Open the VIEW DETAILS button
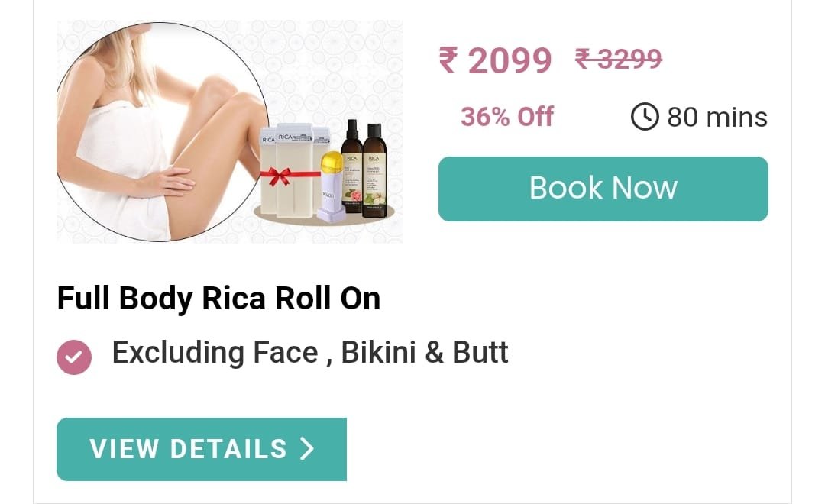 tap(202, 449)
